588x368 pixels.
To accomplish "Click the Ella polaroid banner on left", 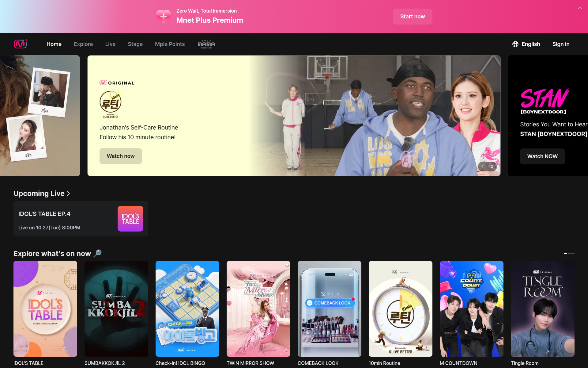I will [40, 116].
